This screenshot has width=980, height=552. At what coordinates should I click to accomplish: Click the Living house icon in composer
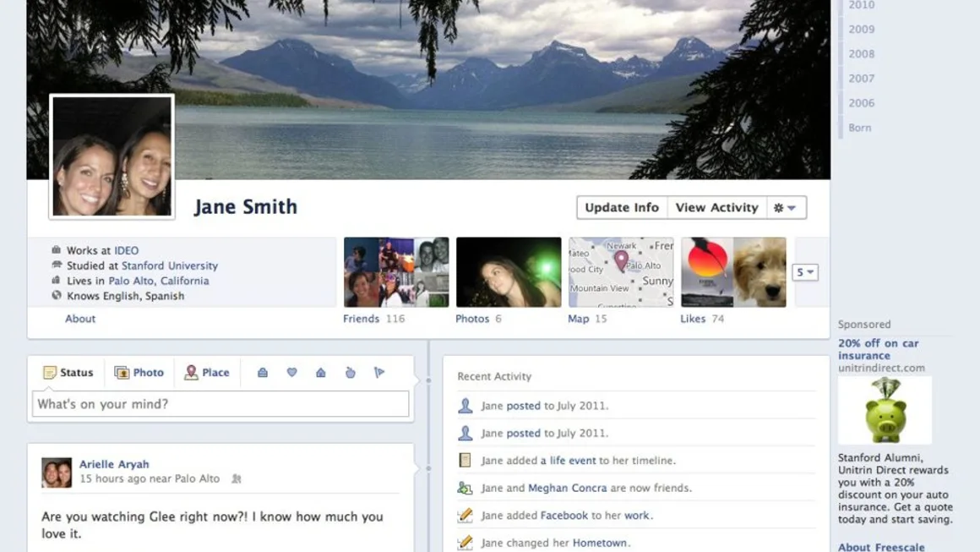(321, 373)
